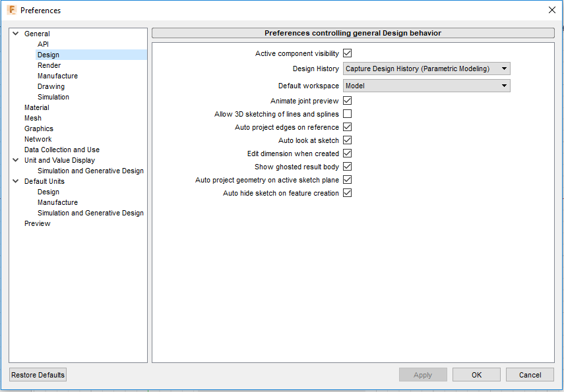Viewport: 564px width, 392px height.
Task: Toggle Edit dimension when created checkbox
Action: 347,154
